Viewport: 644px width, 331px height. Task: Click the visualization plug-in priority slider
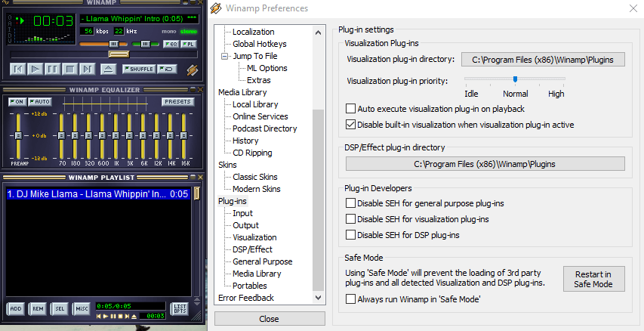click(515, 79)
